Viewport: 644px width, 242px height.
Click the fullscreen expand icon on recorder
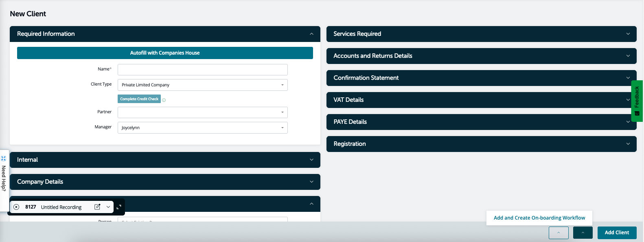click(119, 207)
